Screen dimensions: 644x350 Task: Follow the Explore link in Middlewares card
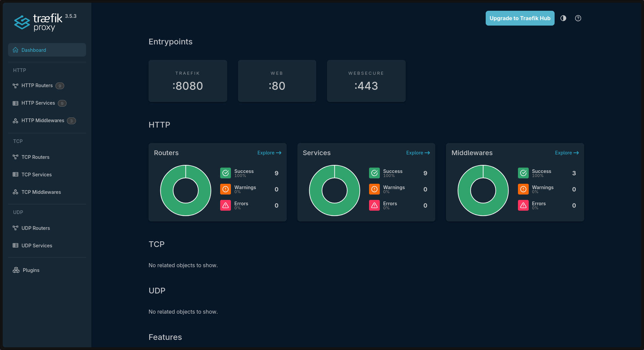click(566, 153)
